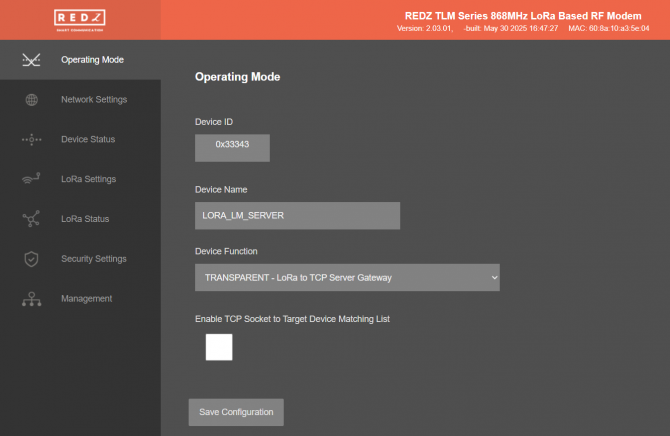
Task: Click the Security Settings shield icon
Action: (31, 259)
